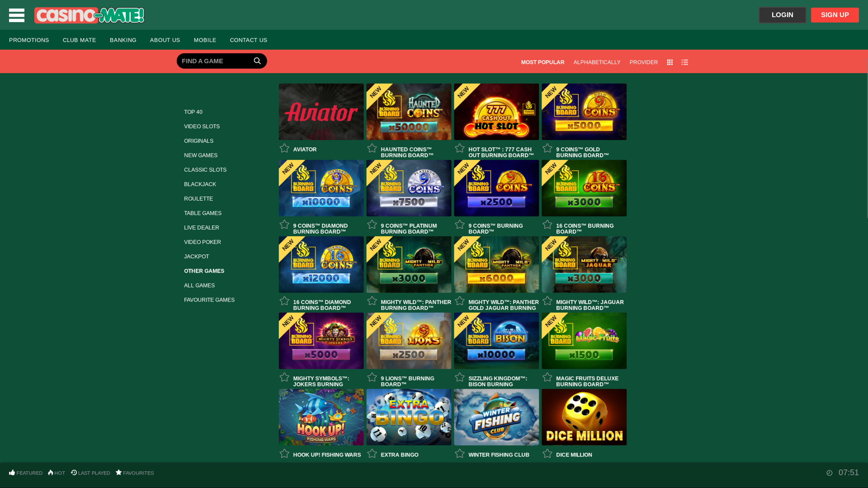This screenshot has height=488, width=868.
Task: Click the LOGIN button
Action: (x=782, y=15)
